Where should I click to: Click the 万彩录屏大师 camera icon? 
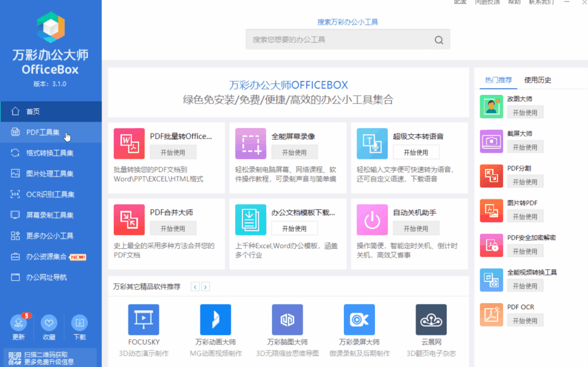pos(359,320)
